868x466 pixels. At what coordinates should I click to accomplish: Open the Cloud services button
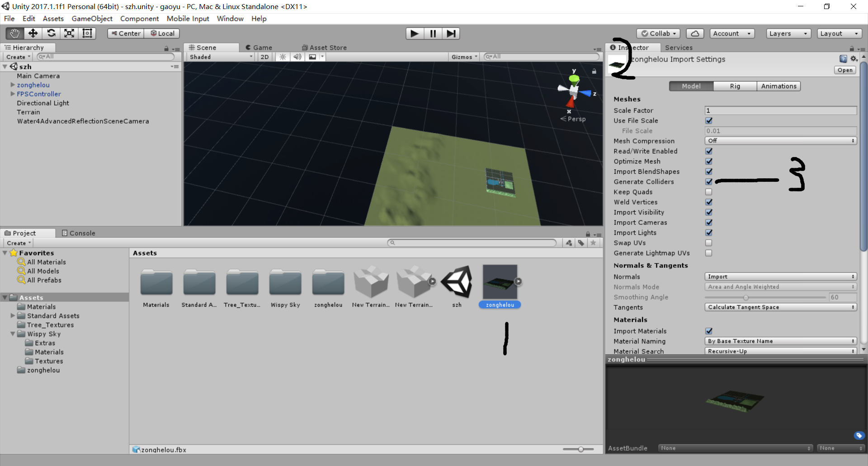tap(695, 33)
